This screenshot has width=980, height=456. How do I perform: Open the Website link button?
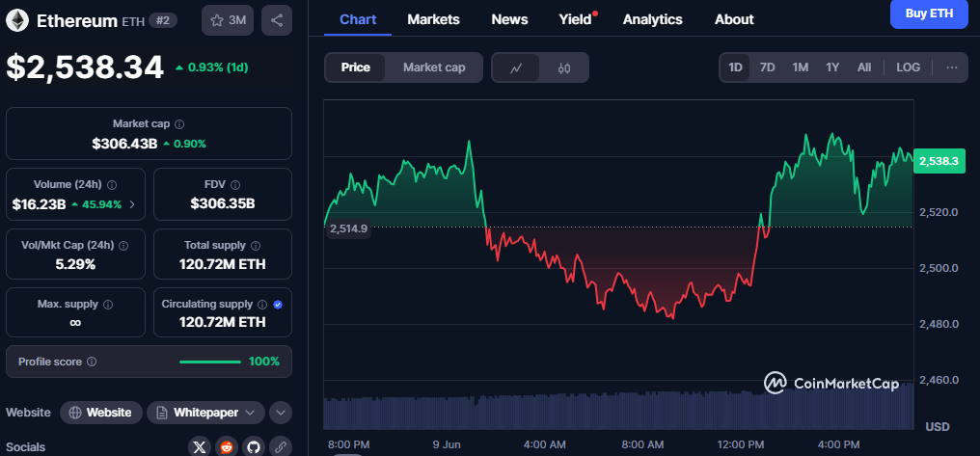pos(100,413)
